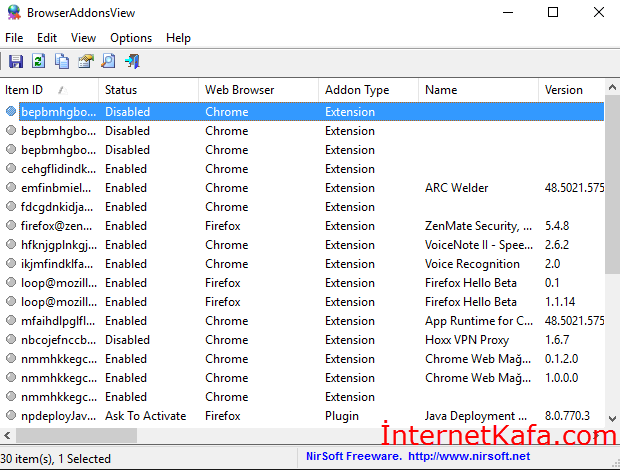Select the Java Deployment name cell

476,415
